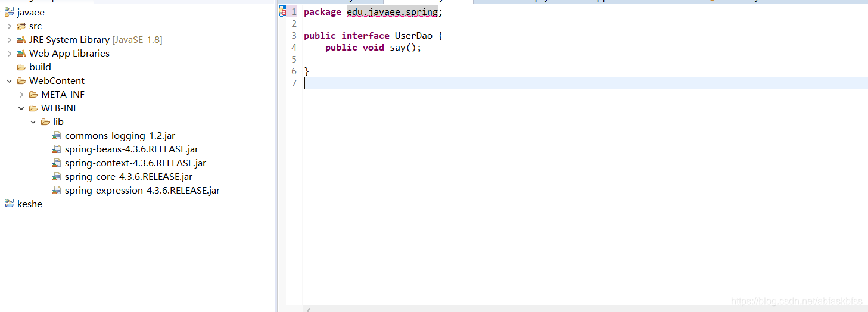Click the package keyword in the editor
Viewport: 868px width, 312px height.
[x=322, y=12]
